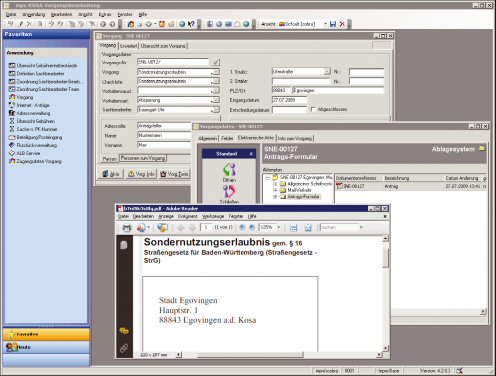Open Werkzeuge menu in Adobe Reader
The height and width of the screenshot is (376, 496).
click(x=213, y=216)
